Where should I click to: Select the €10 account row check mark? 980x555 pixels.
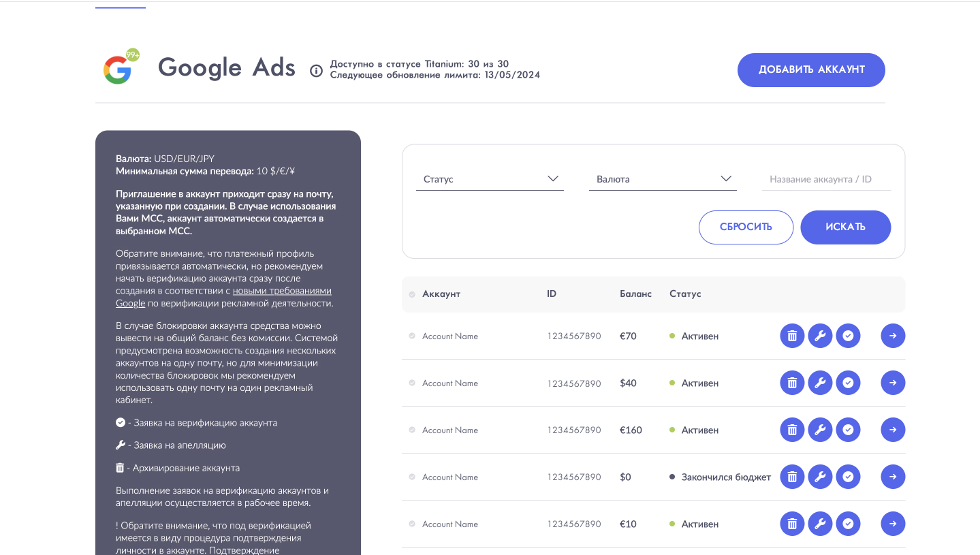pyautogui.click(x=412, y=524)
